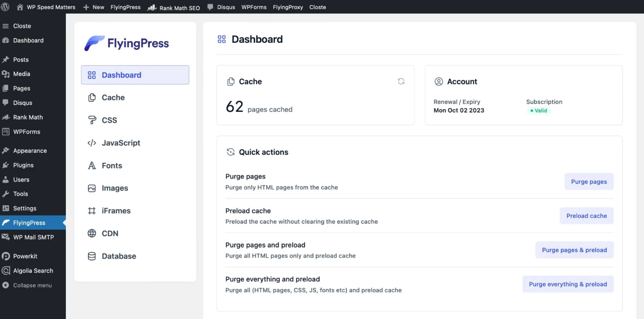Screen dimensions: 644x319
Task: Click the Account user icon
Action: point(438,82)
